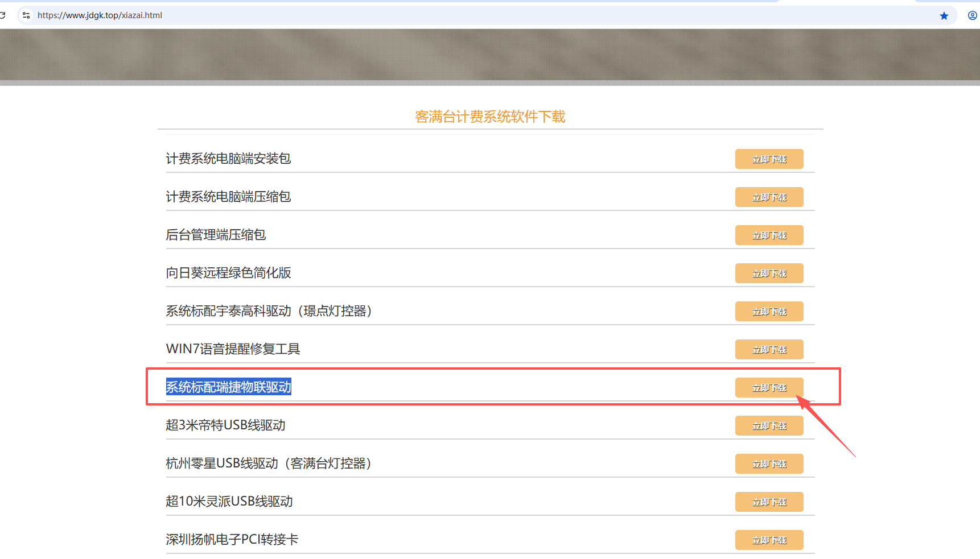This screenshot has width=980, height=559.
Task: Click the bookmark star icon
Action: pyautogui.click(x=944, y=16)
